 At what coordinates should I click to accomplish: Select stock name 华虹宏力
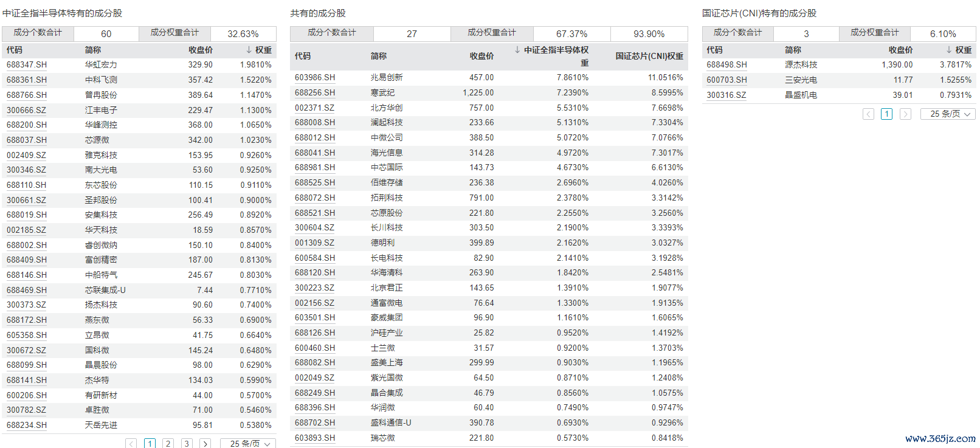click(101, 64)
